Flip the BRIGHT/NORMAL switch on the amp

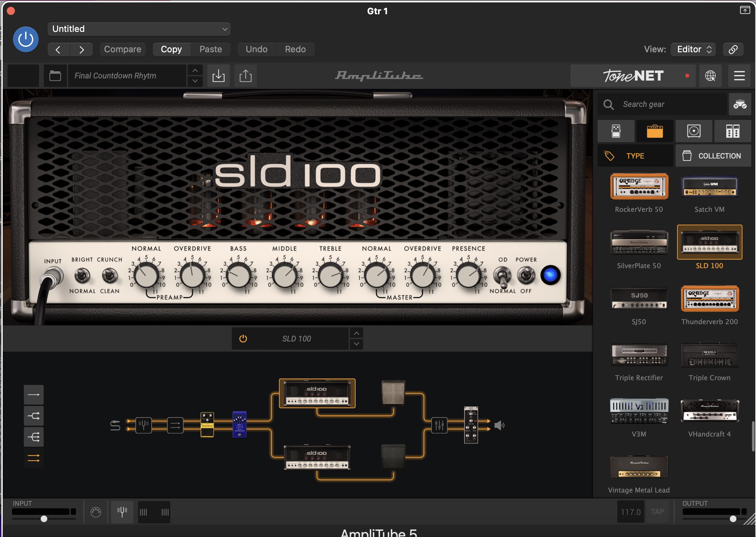[x=82, y=276]
